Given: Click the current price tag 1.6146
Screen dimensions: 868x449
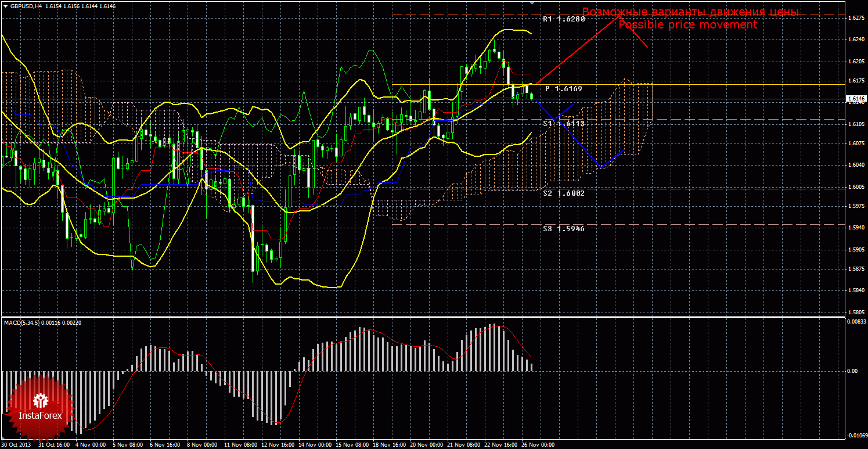Looking at the screenshot, I should coord(855,99).
